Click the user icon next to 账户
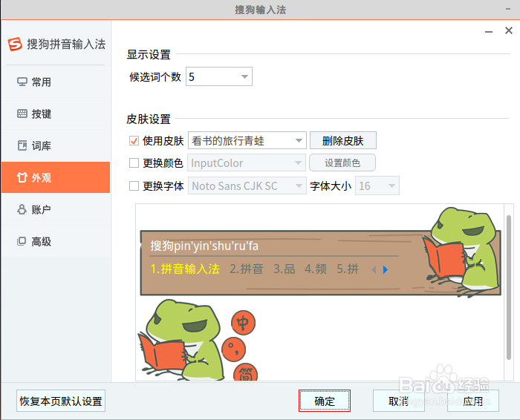520x420 pixels. click(x=22, y=209)
